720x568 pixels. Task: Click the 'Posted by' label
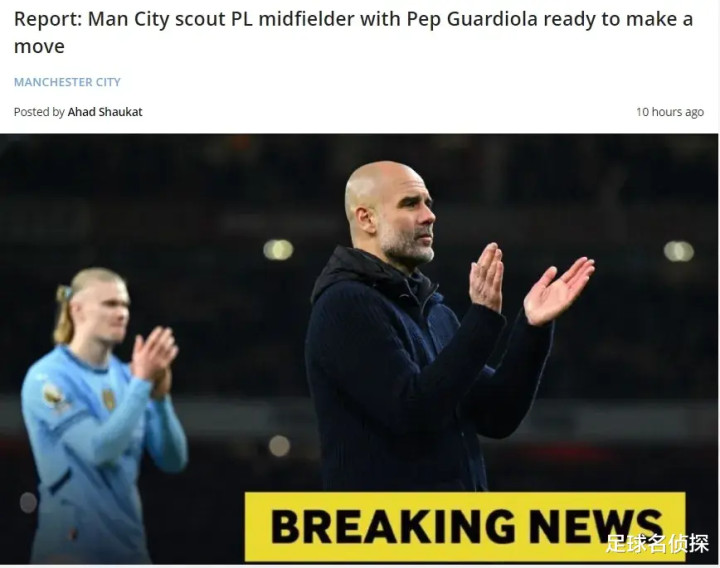pyautogui.click(x=39, y=112)
